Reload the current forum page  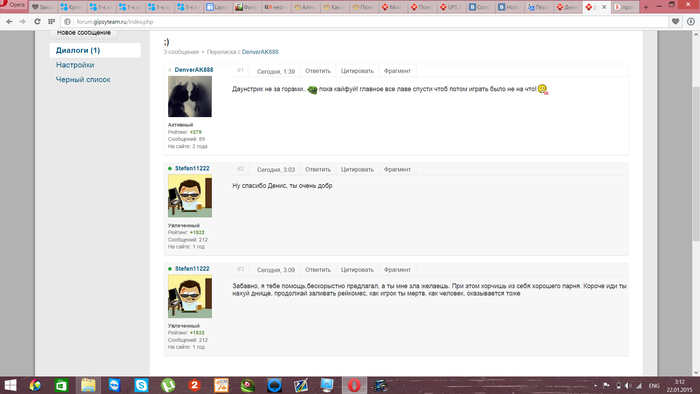click(37, 21)
